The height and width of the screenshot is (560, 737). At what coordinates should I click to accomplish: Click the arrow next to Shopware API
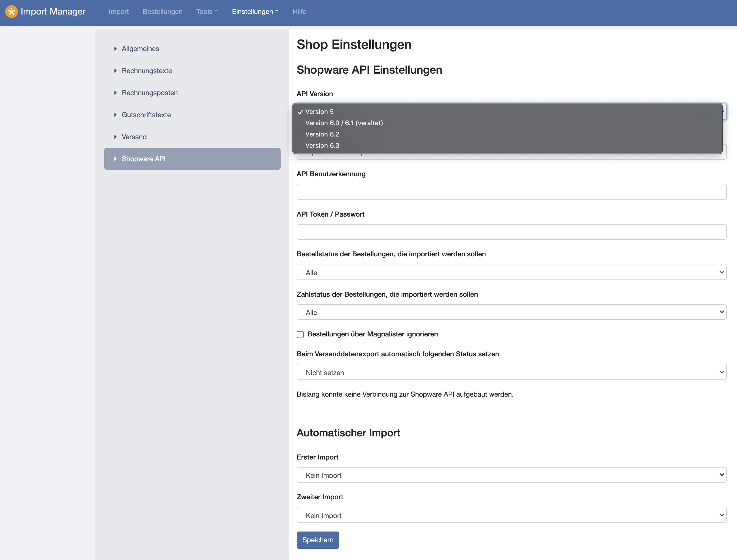click(115, 159)
